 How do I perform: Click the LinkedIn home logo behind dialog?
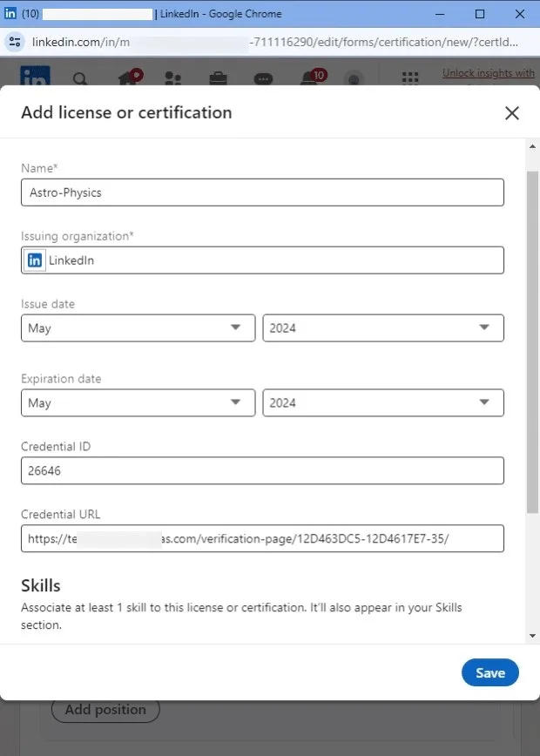pyautogui.click(x=35, y=76)
